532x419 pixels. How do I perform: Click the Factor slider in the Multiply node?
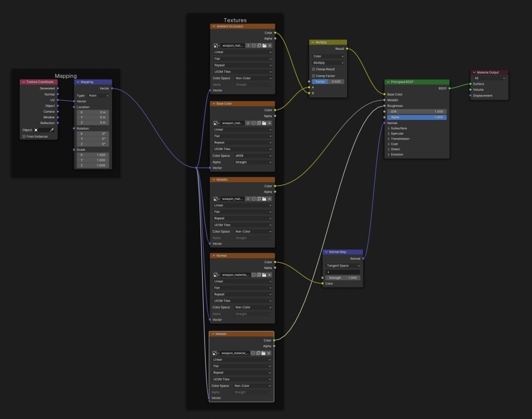click(328, 82)
